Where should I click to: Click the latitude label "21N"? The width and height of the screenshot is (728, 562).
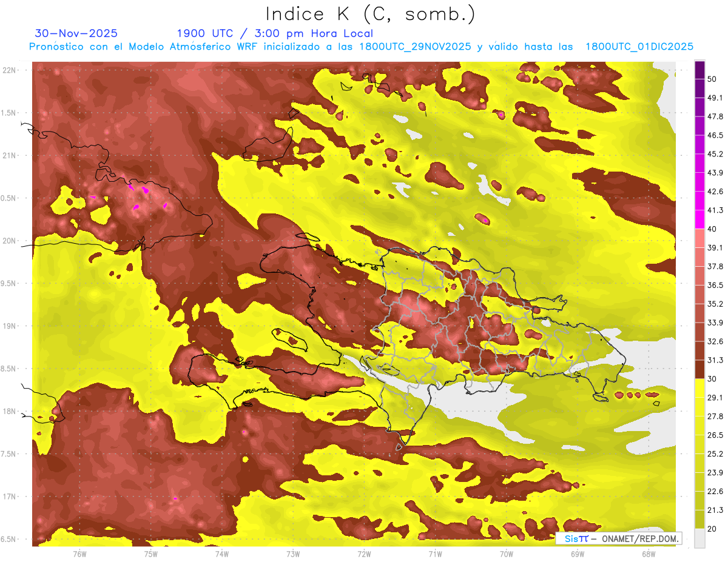coord(10,156)
